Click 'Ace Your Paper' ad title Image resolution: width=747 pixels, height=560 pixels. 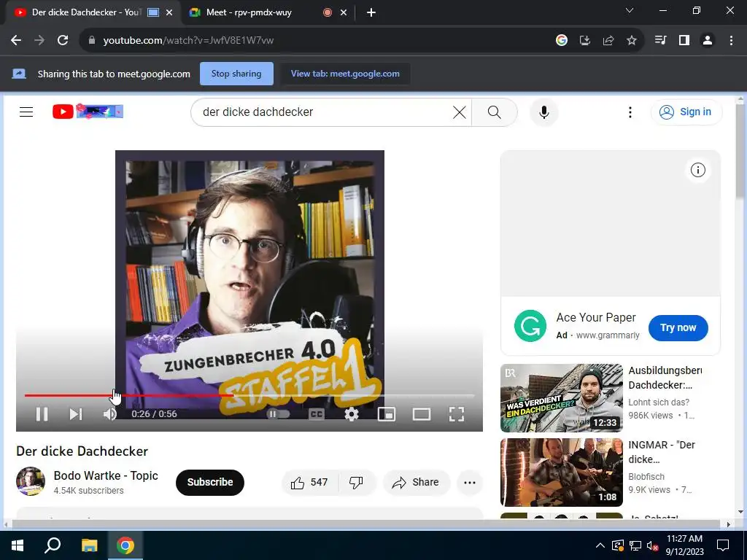(x=596, y=318)
